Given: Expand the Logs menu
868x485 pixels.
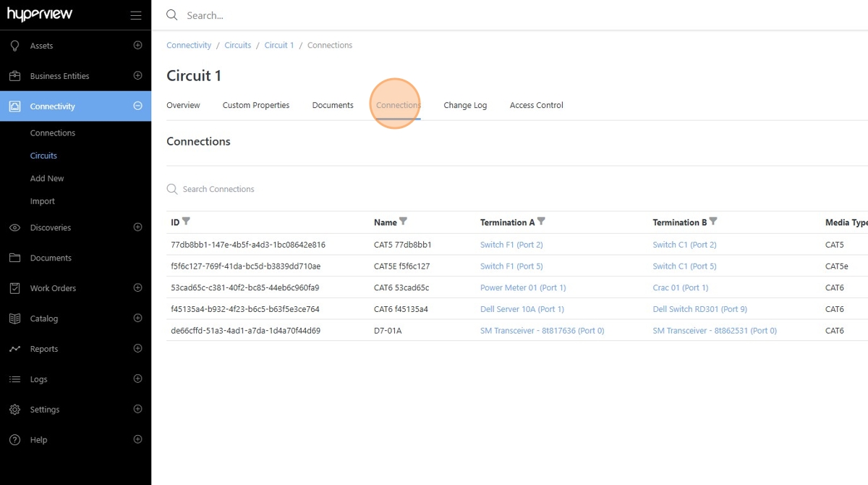Looking at the screenshot, I should [137, 379].
